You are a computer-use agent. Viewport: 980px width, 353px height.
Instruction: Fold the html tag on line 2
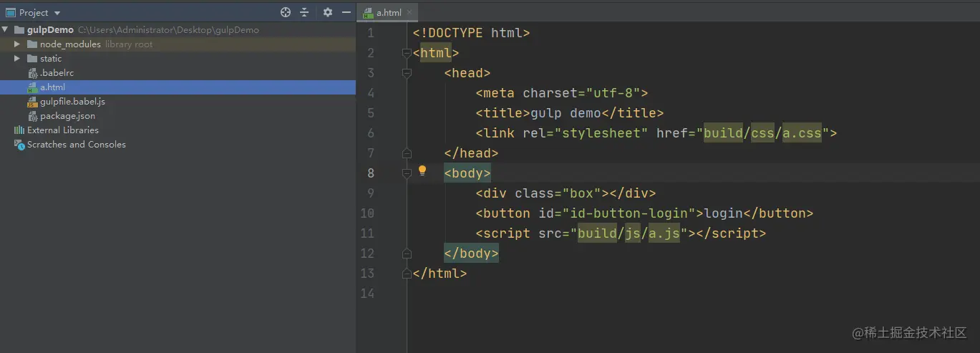coord(407,53)
